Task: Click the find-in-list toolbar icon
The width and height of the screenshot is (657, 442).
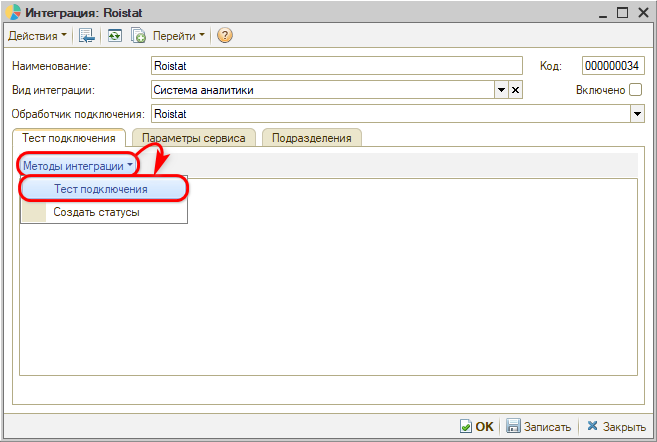Action: pyautogui.click(x=87, y=36)
